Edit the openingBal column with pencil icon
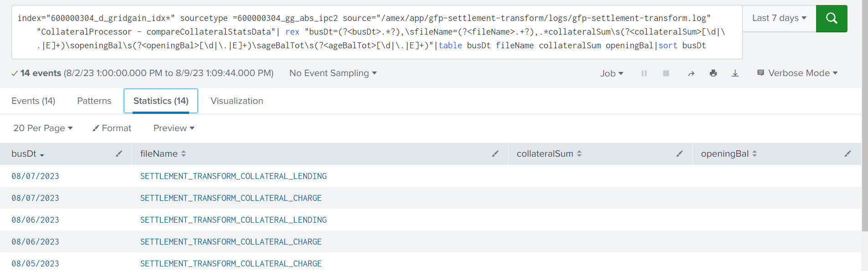 click(x=847, y=154)
